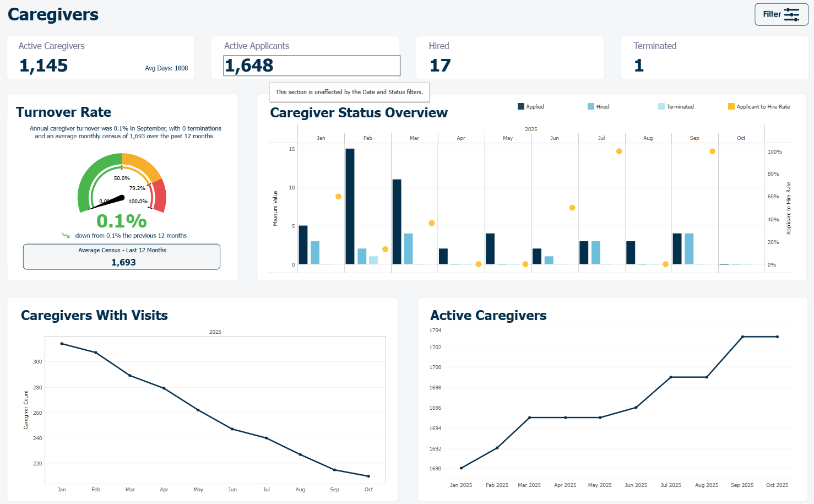
Task: Click the Jul hire rate yellow dot
Action: tap(619, 151)
